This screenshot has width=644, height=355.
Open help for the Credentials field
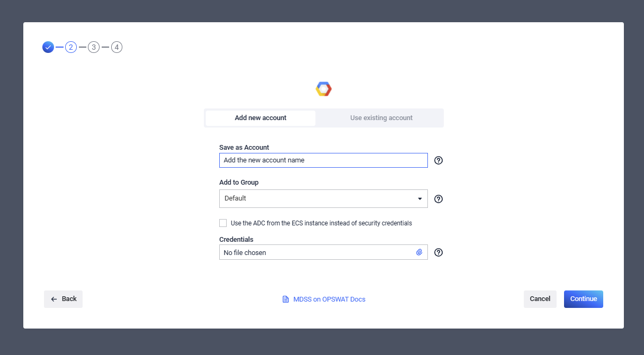click(439, 252)
